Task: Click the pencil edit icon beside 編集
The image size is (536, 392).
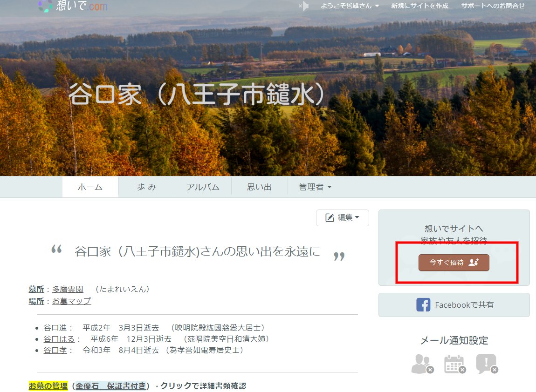Action: coord(330,217)
